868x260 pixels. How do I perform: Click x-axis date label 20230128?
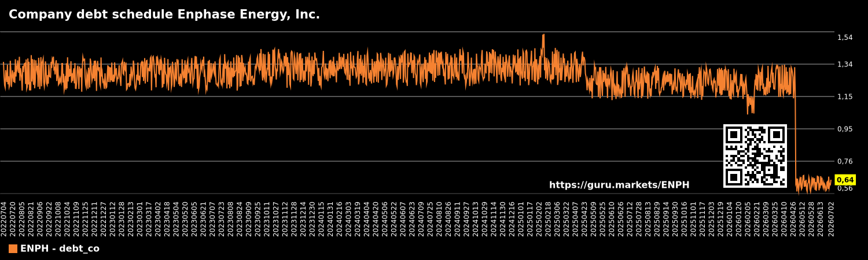122,219
